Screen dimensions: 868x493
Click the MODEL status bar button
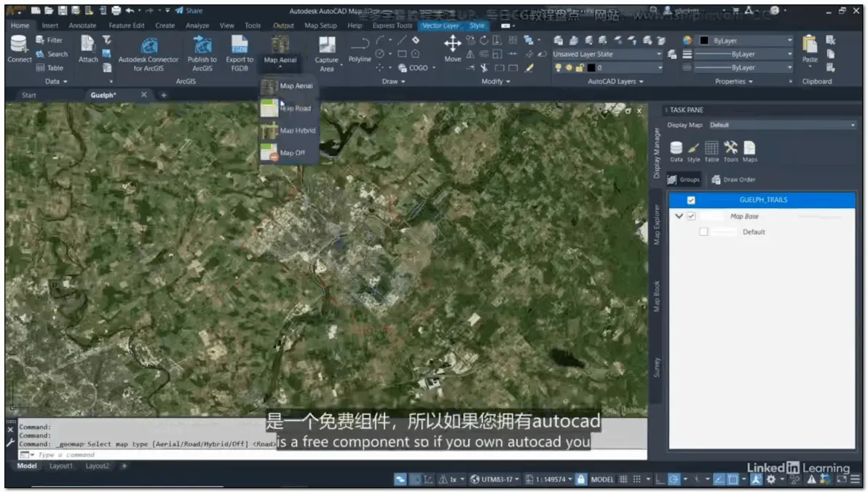pyautogui.click(x=602, y=480)
